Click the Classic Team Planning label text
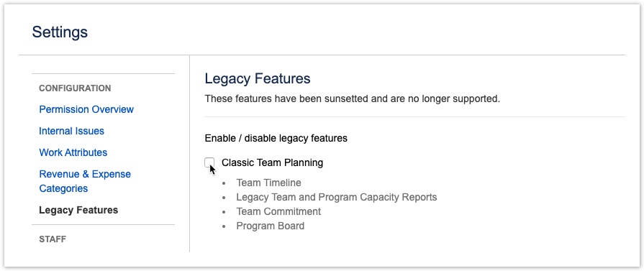 [x=272, y=162]
